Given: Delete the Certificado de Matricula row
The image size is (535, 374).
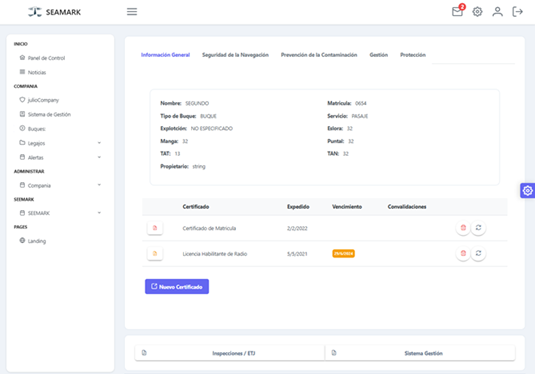Looking at the screenshot, I should 463,228.
